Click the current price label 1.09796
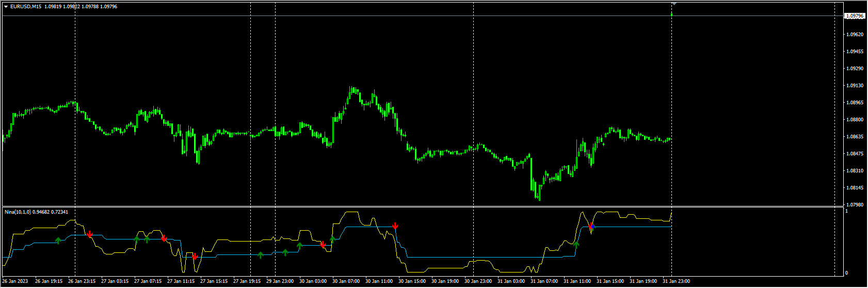 tap(855, 16)
